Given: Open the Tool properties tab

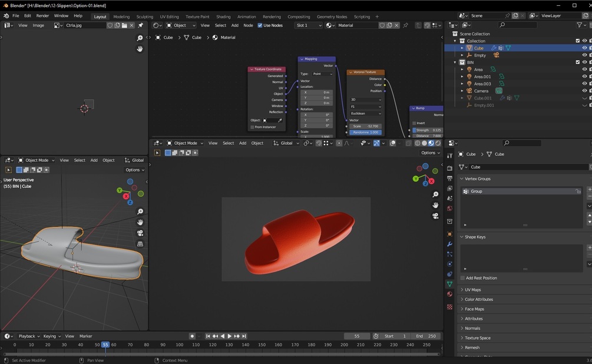Looking at the screenshot, I should click(449, 155).
